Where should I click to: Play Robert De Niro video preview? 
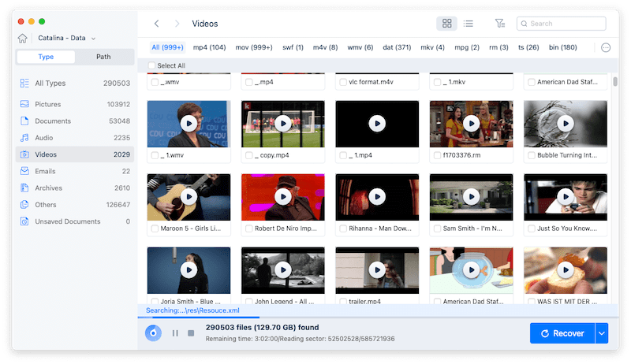coord(283,197)
